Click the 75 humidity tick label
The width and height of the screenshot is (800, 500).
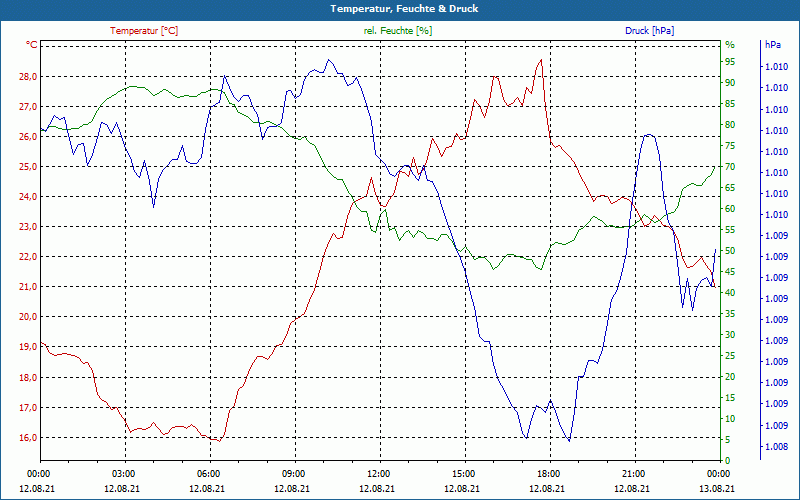pos(730,146)
